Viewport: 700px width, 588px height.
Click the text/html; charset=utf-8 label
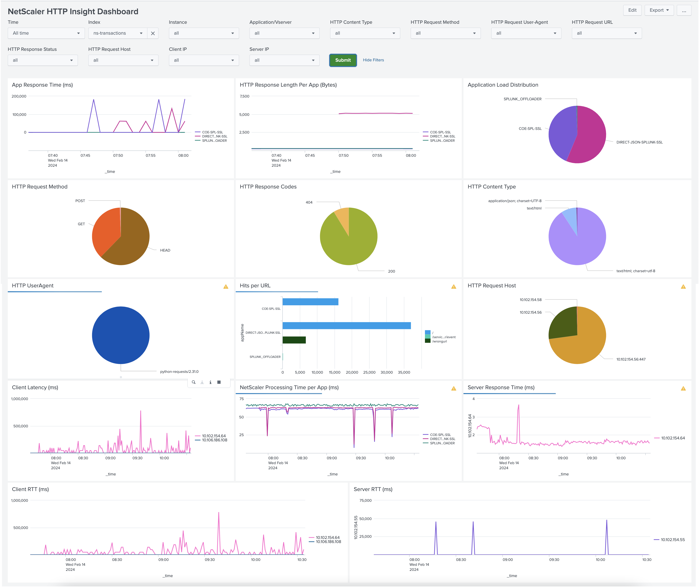636,271
